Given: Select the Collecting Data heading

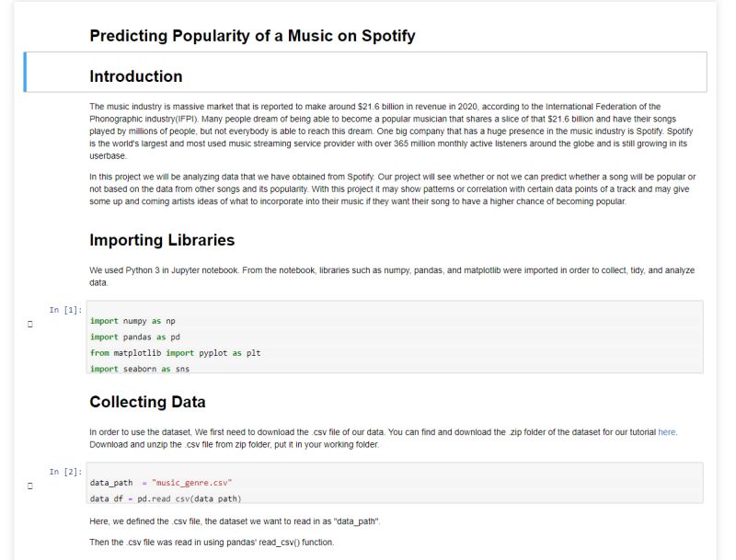Looking at the screenshot, I should (x=147, y=402).
